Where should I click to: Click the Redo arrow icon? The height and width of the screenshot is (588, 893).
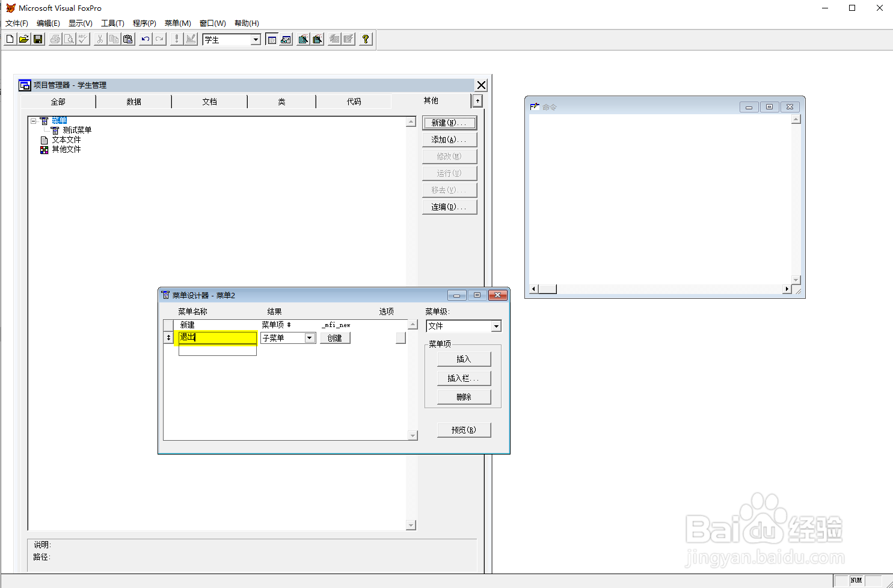159,39
